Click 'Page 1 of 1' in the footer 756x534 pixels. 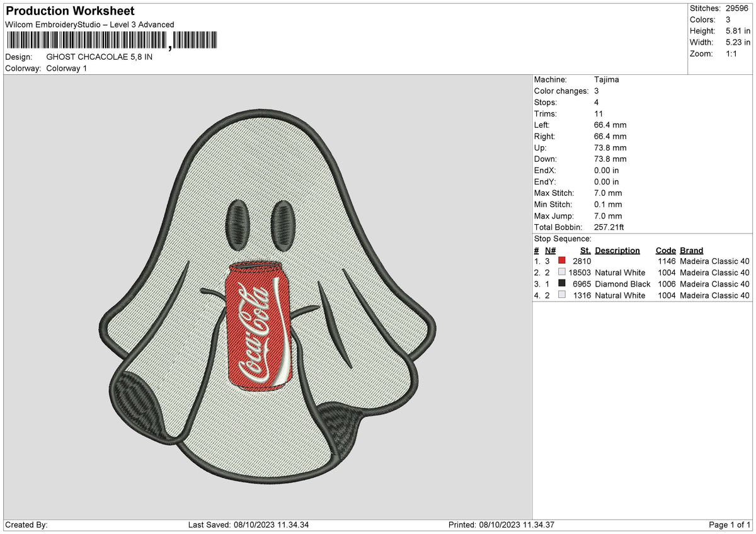coord(730,525)
